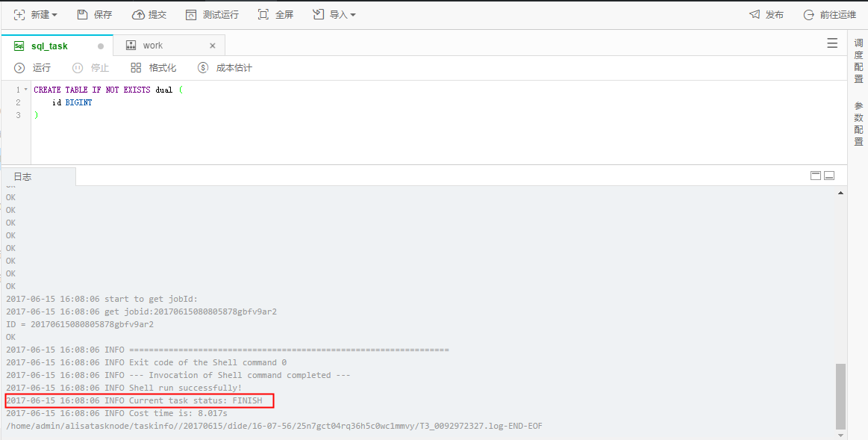This screenshot has height=440, width=868.
Task: Close the work tab
Action: pos(212,46)
